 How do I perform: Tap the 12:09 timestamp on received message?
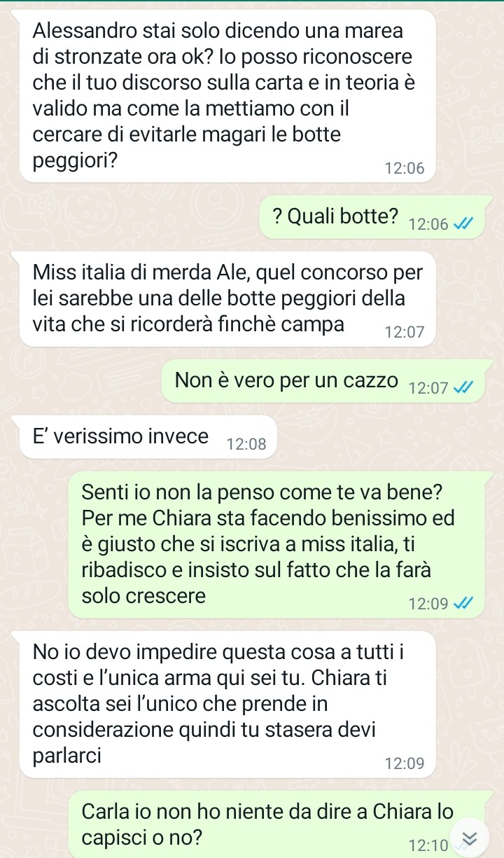[405, 763]
